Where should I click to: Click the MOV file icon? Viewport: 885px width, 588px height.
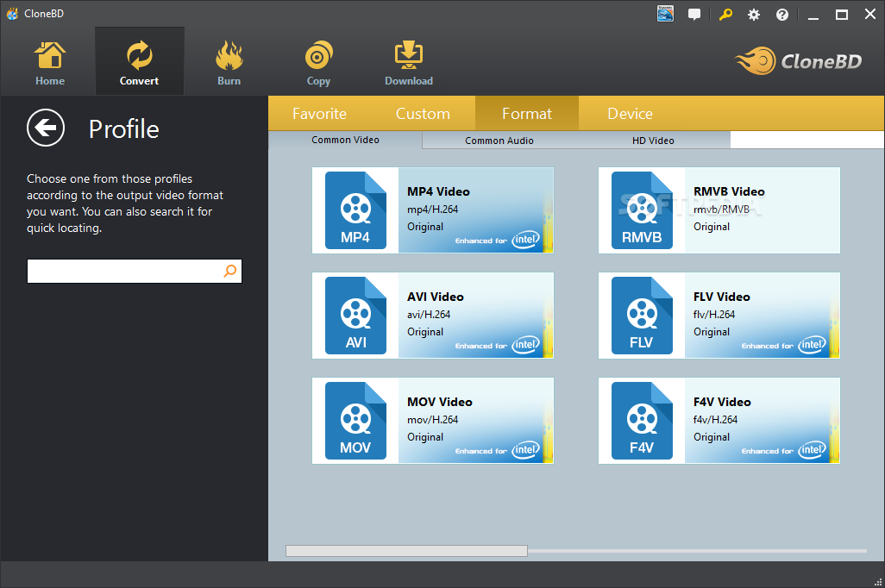(x=355, y=421)
